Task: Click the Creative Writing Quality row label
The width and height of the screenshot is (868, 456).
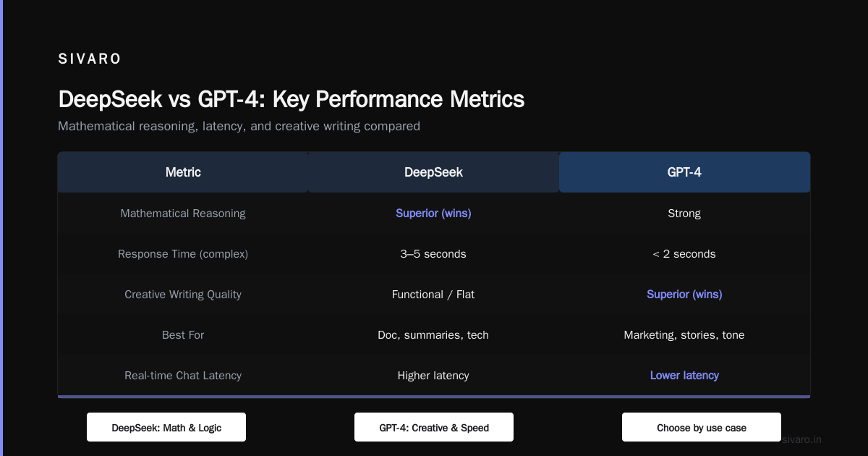Action: click(183, 295)
